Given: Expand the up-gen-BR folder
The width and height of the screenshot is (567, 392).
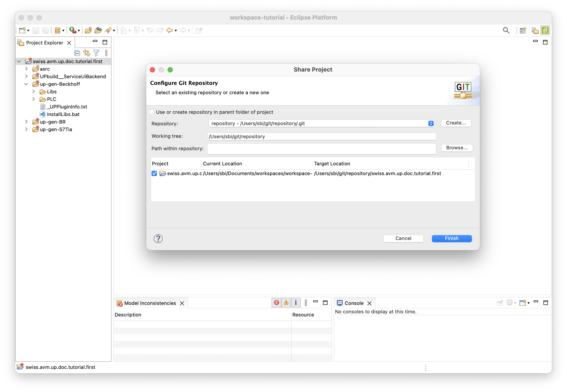Looking at the screenshot, I should click(26, 122).
